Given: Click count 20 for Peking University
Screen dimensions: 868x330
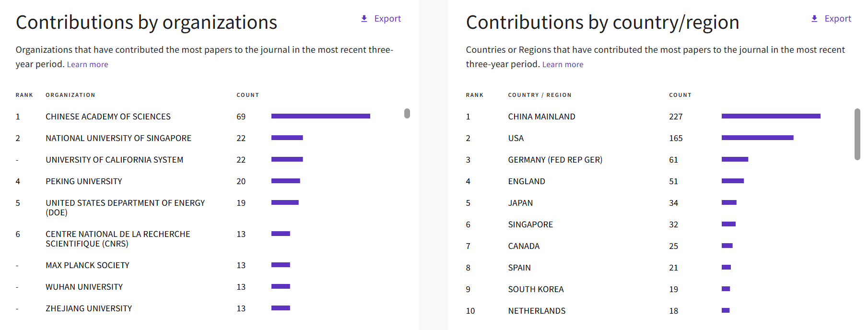Looking at the screenshot, I should coord(241,181).
